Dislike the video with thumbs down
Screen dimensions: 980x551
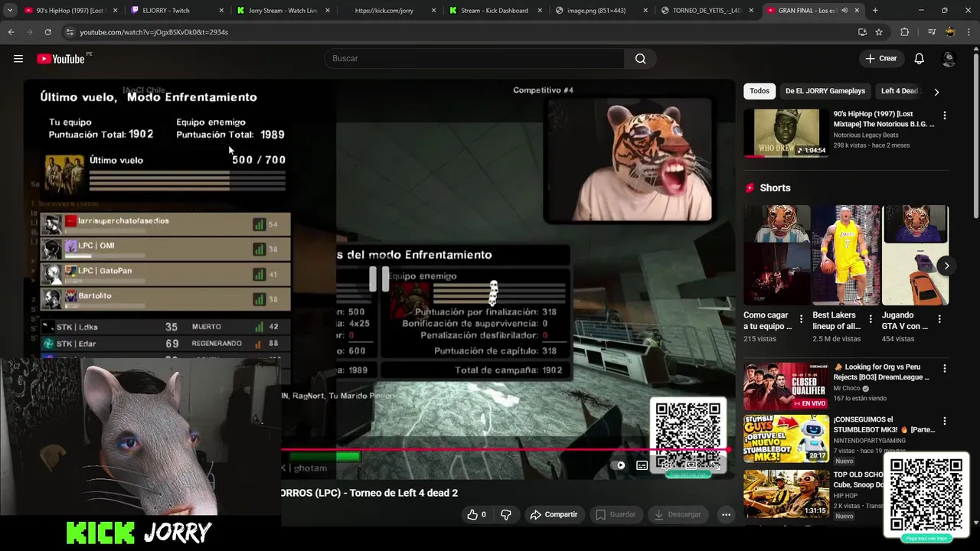tap(505, 514)
